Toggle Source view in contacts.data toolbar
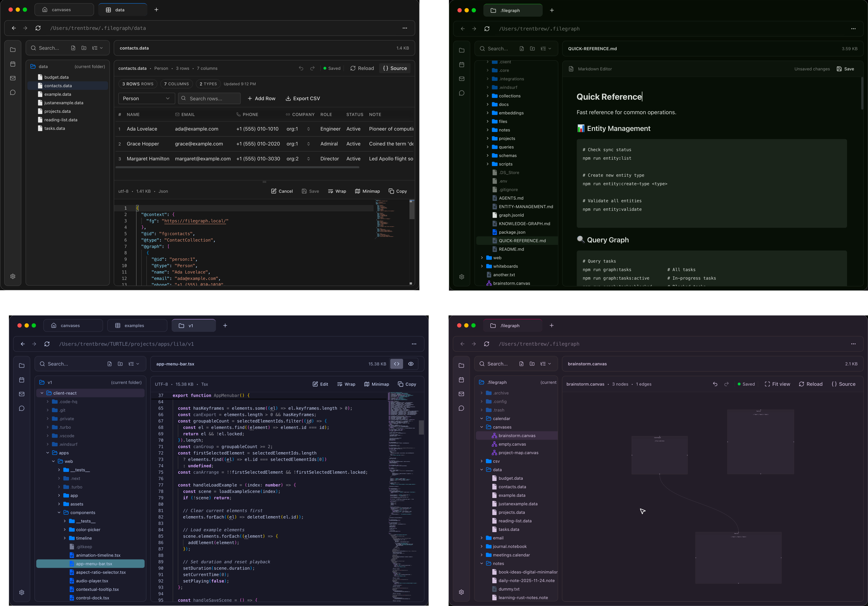This screenshot has height=606, width=868. click(x=395, y=68)
